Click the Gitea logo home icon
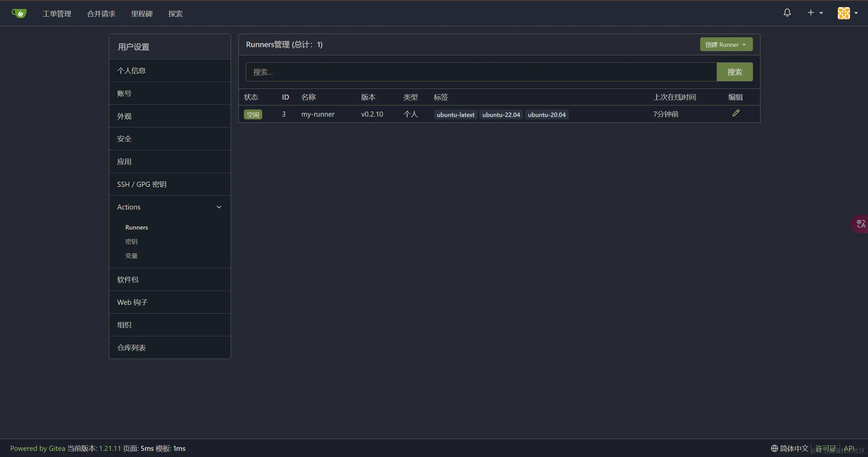The width and height of the screenshot is (868, 457). coord(19,14)
